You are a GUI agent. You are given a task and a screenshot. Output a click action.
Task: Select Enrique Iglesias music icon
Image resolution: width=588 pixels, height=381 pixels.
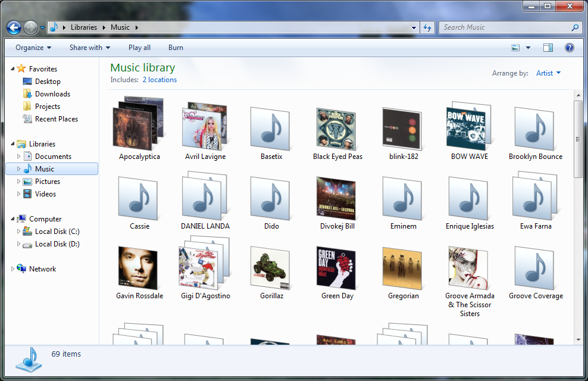click(468, 198)
